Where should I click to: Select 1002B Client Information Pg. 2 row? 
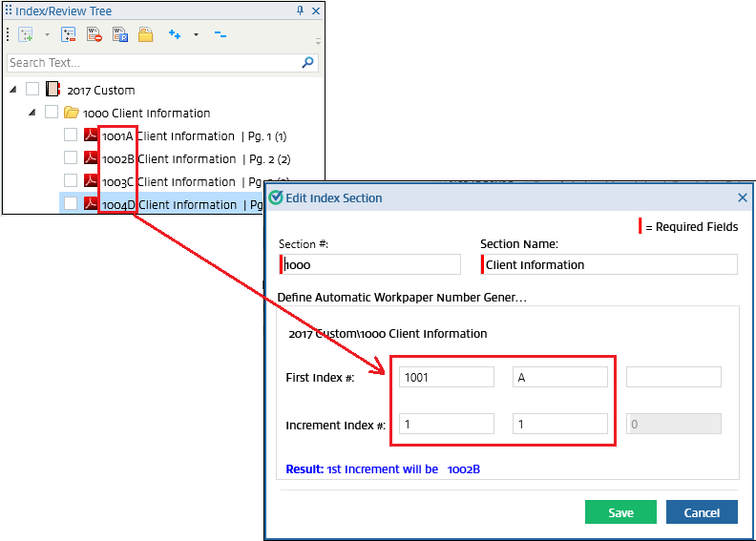coord(197,159)
